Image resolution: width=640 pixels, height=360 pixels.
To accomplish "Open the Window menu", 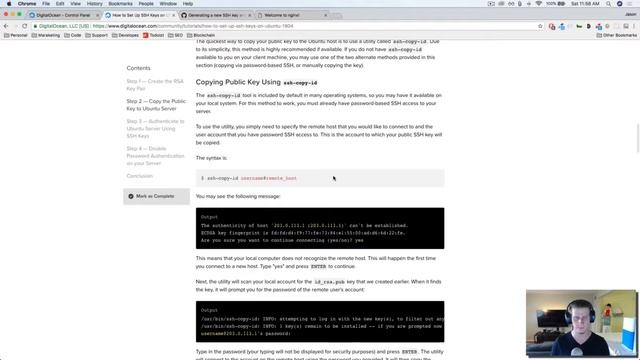I will click(x=168, y=4).
